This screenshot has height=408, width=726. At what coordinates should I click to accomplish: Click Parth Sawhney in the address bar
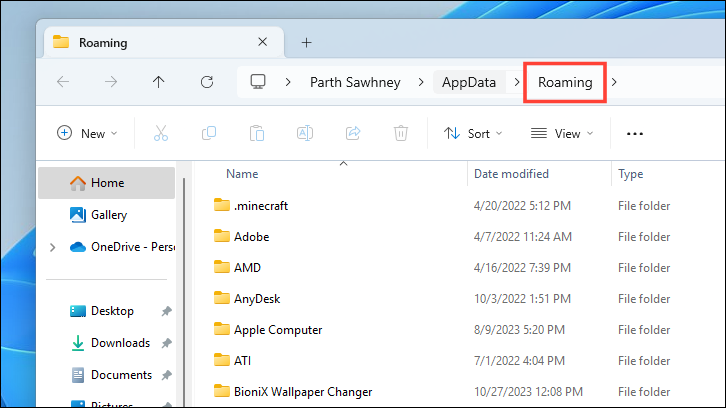click(x=355, y=82)
